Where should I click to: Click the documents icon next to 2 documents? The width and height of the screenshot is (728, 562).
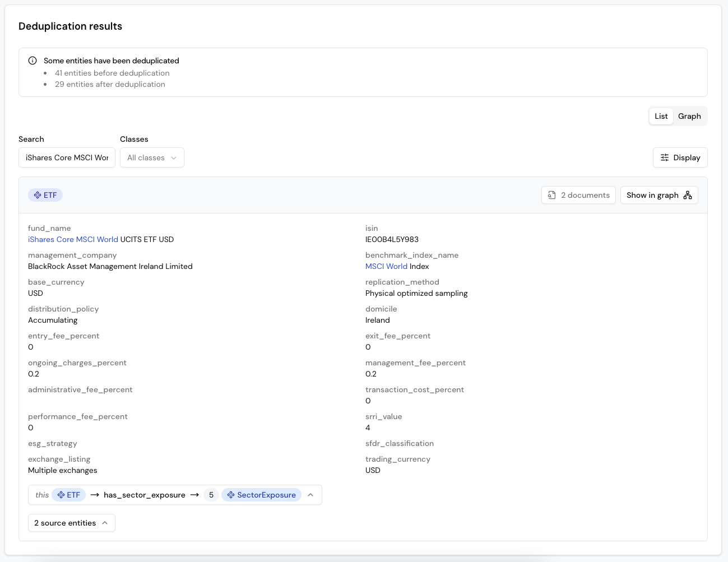[552, 195]
